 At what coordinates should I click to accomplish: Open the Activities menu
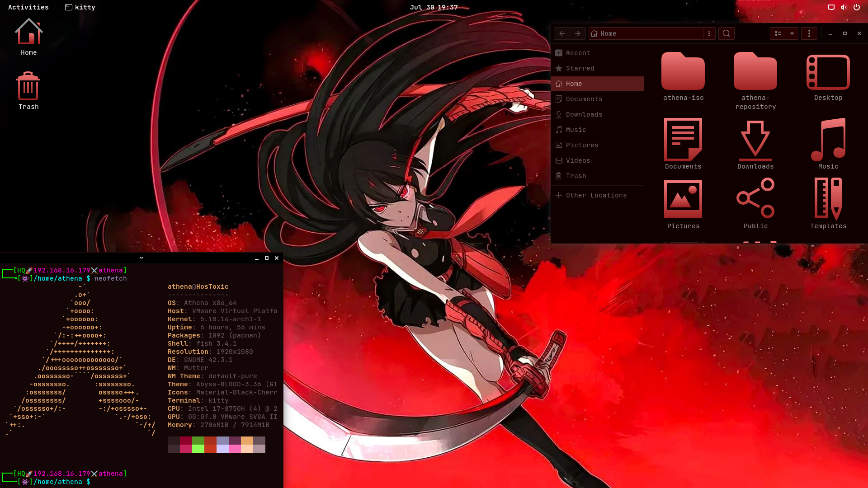pyautogui.click(x=28, y=7)
